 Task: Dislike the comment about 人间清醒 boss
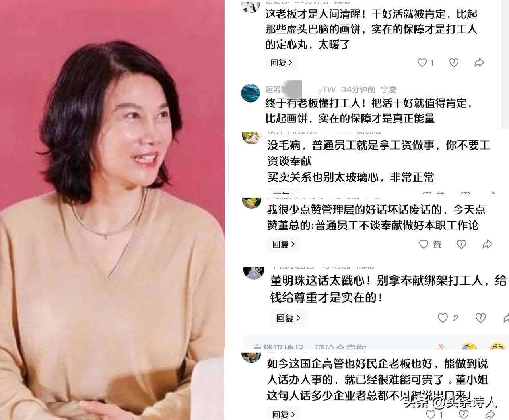pyautogui.click(x=454, y=62)
